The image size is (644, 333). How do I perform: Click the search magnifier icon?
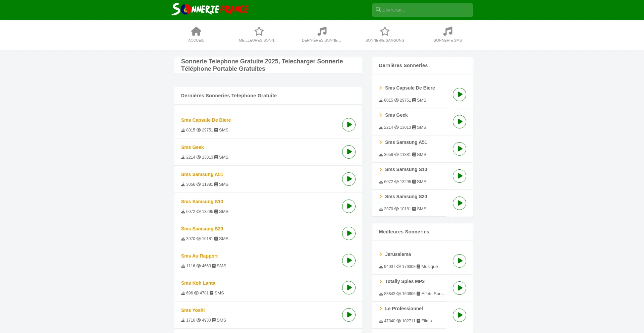[x=378, y=10]
